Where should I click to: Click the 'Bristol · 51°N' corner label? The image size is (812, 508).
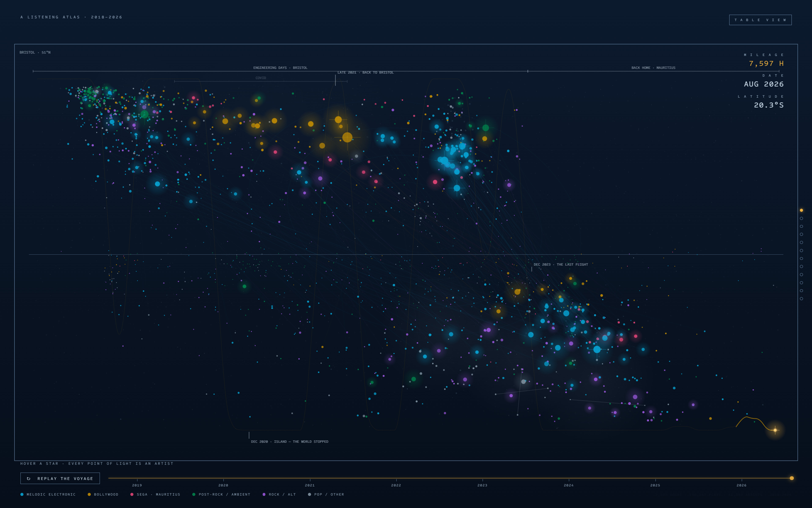35,52
